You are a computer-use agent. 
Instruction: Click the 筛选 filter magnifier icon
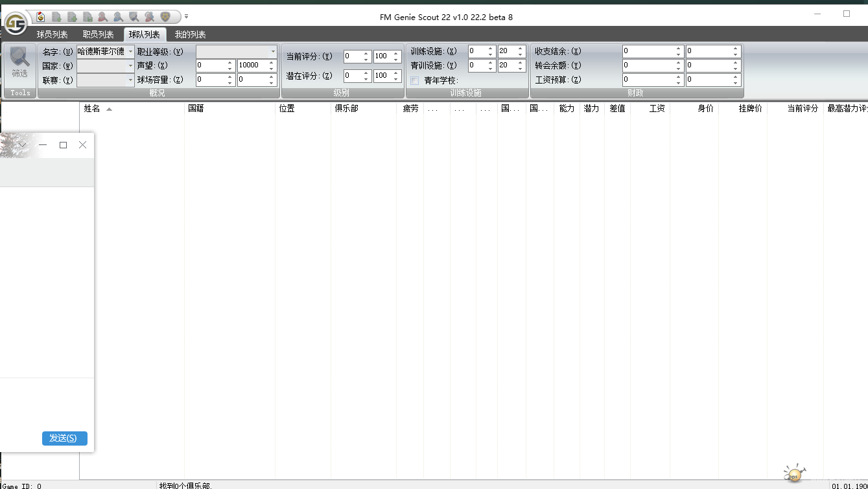(19, 63)
